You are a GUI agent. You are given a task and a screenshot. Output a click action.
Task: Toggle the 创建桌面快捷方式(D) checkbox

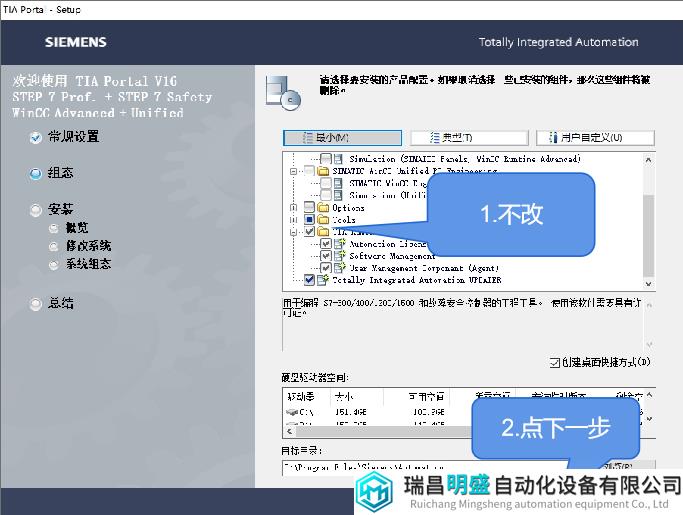click(554, 363)
